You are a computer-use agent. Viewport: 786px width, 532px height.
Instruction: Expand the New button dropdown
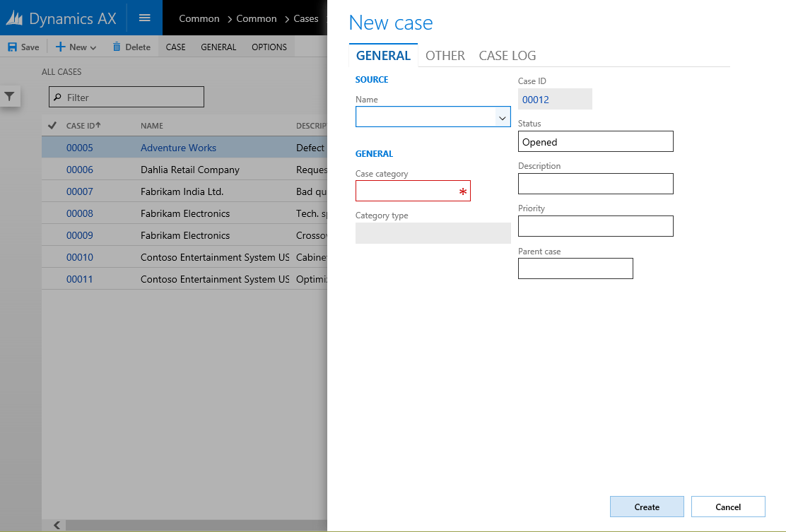(93, 47)
